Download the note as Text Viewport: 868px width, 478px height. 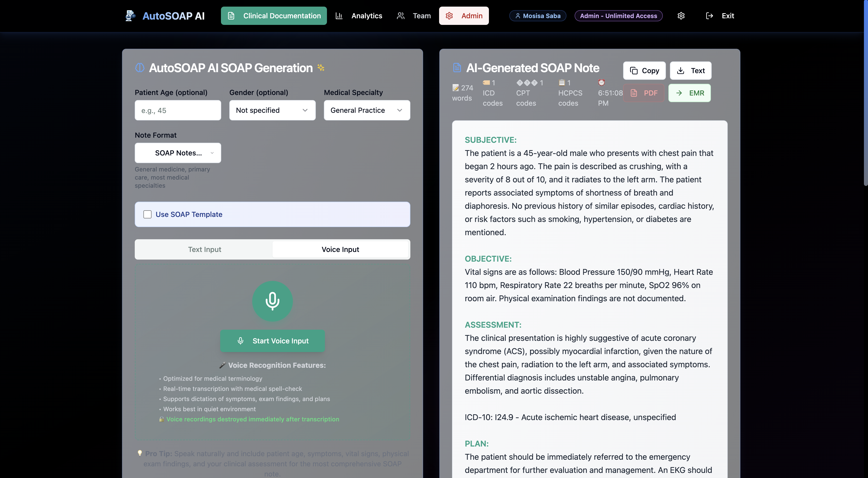[691, 70]
